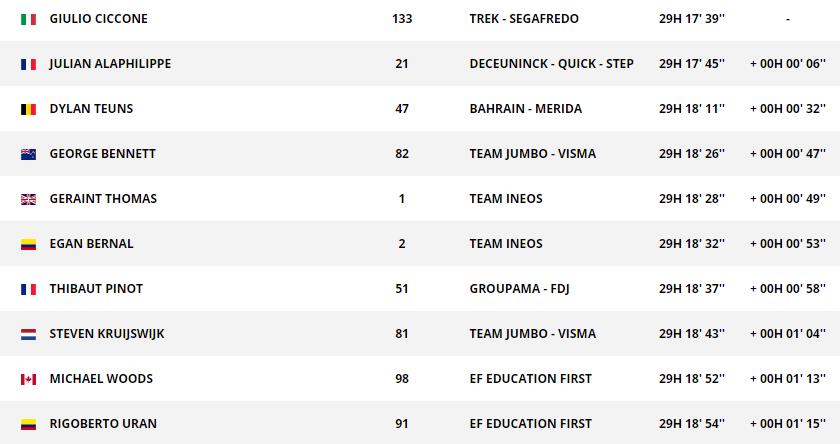Click the Canadian flag beside Michael Woods

tap(28, 379)
